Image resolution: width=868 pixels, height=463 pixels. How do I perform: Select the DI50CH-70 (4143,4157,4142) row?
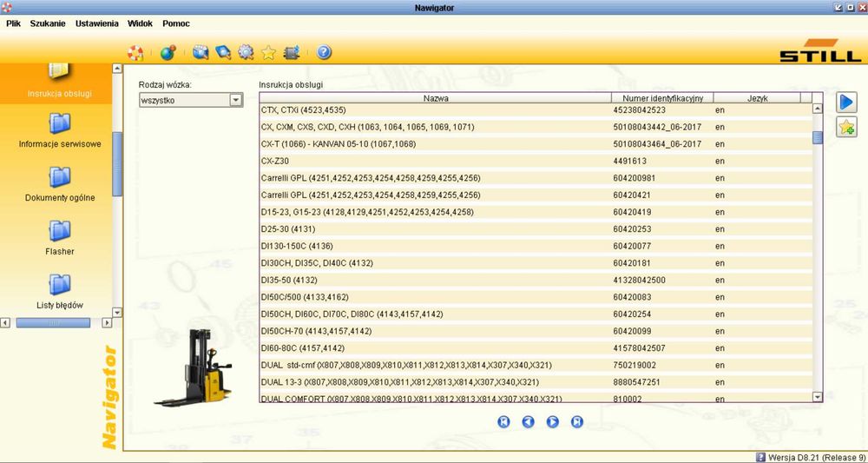(x=536, y=331)
